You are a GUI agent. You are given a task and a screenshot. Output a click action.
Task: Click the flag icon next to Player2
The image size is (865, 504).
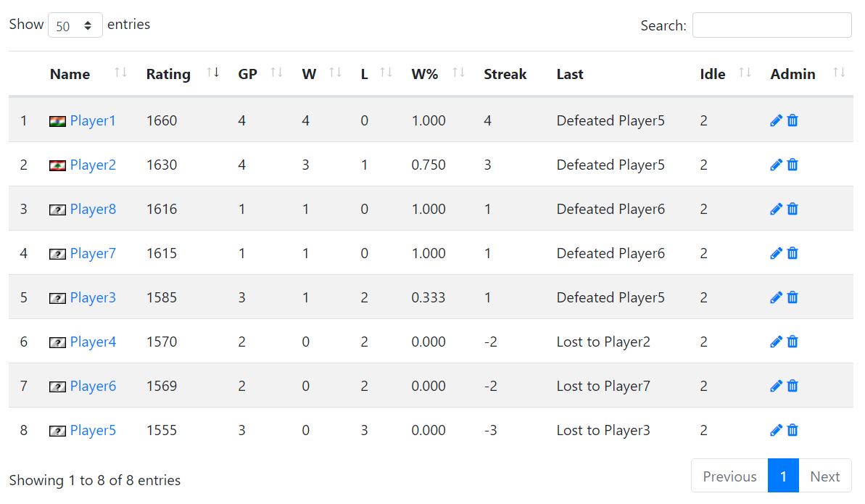(x=57, y=165)
